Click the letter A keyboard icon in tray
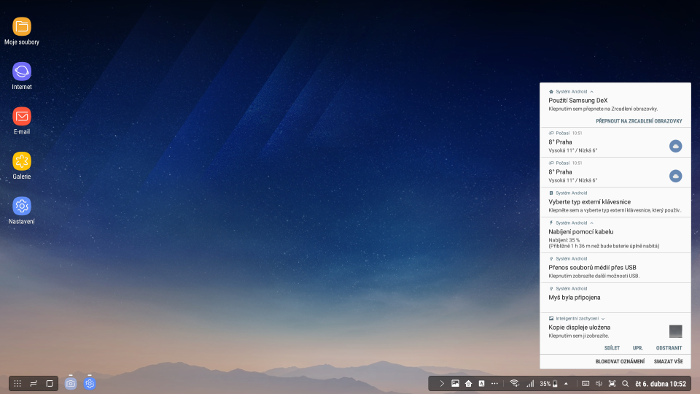Image resolution: width=700 pixels, height=394 pixels. point(481,383)
